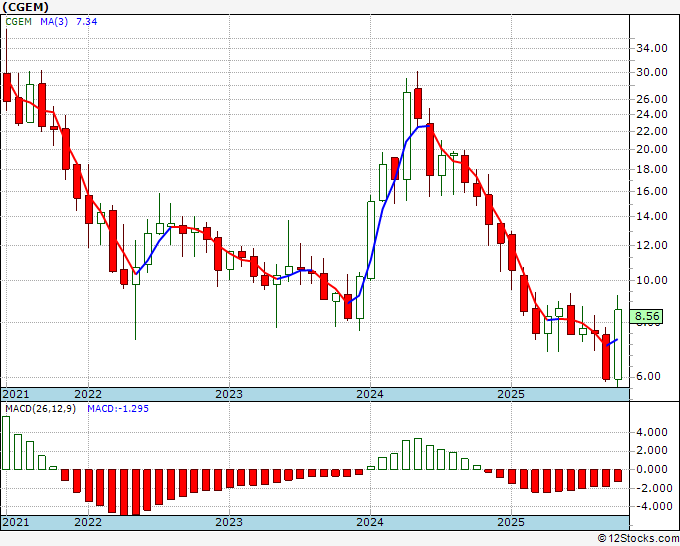Click the MA(3) indicator label
The image size is (680, 546).
(54, 21)
